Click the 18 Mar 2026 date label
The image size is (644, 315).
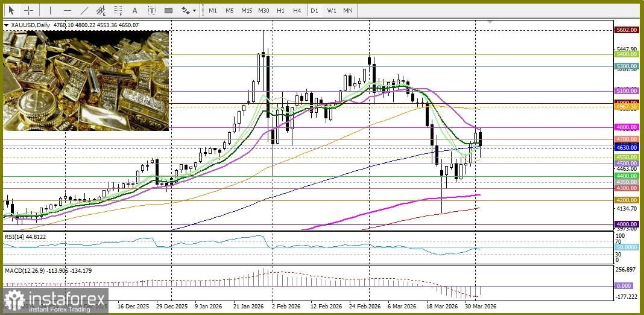tap(441, 307)
